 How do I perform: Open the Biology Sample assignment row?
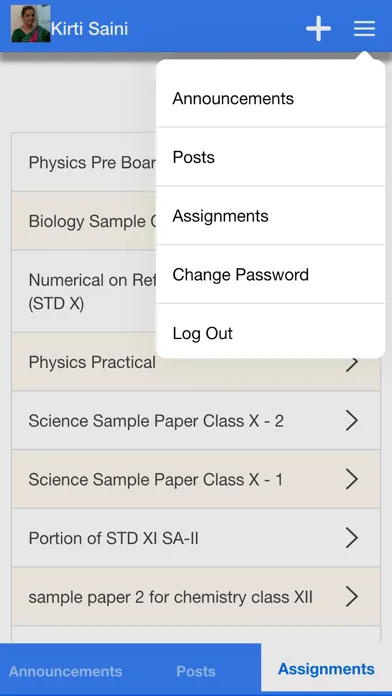[x=84, y=221]
